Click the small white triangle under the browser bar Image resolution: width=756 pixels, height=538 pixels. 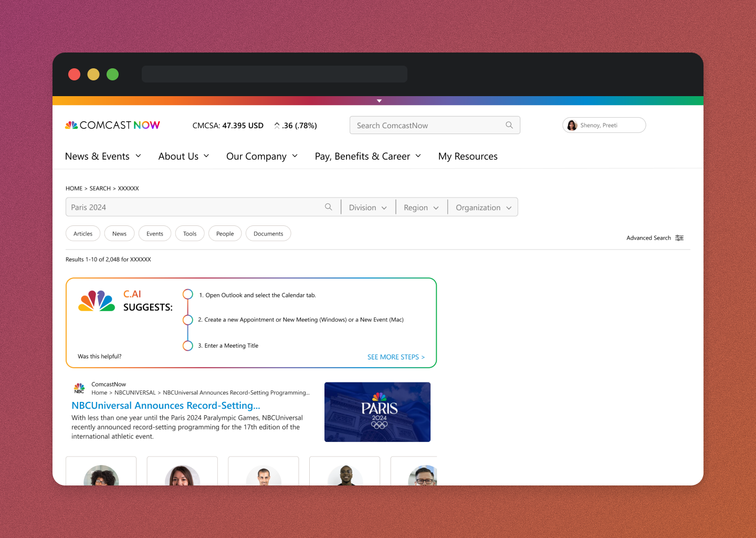[379, 100]
